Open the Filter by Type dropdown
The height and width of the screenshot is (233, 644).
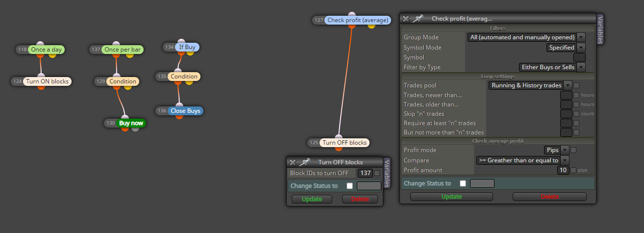552,67
